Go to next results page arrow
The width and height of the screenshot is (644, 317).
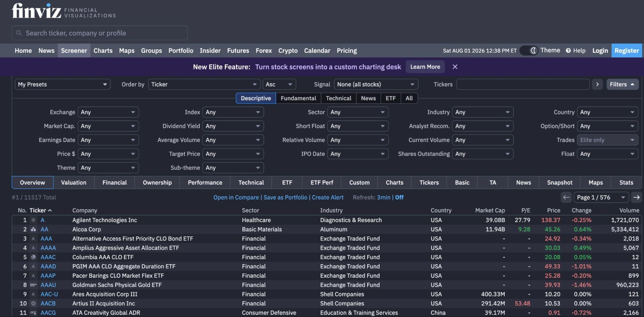(x=636, y=197)
